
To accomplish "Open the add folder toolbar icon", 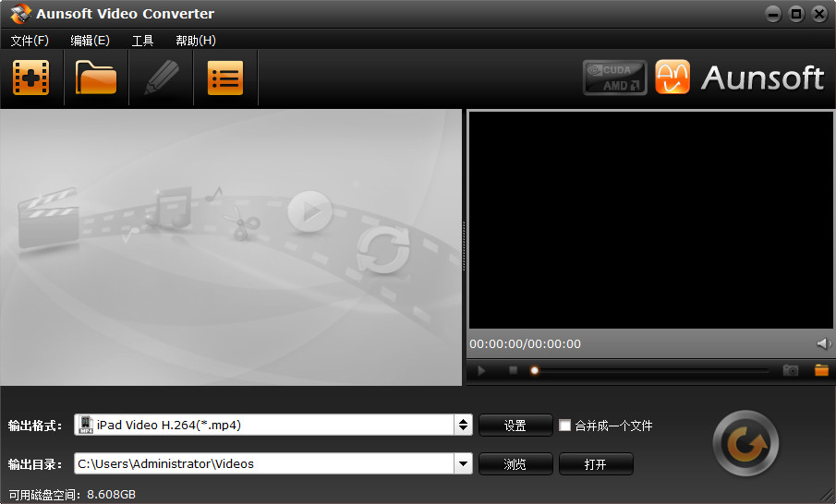I will tap(96, 78).
